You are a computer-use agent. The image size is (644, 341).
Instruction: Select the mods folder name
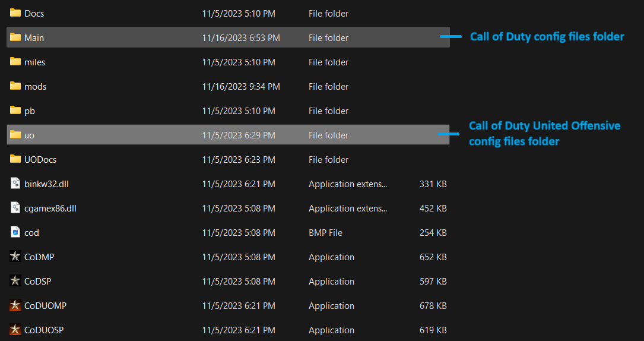tap(35, 87)
